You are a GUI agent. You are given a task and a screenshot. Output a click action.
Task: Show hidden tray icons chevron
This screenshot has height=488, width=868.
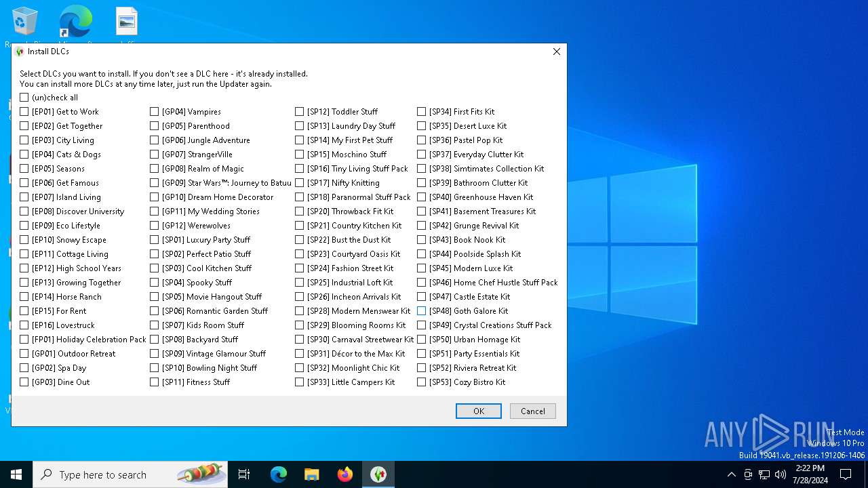tap(731, 474)
